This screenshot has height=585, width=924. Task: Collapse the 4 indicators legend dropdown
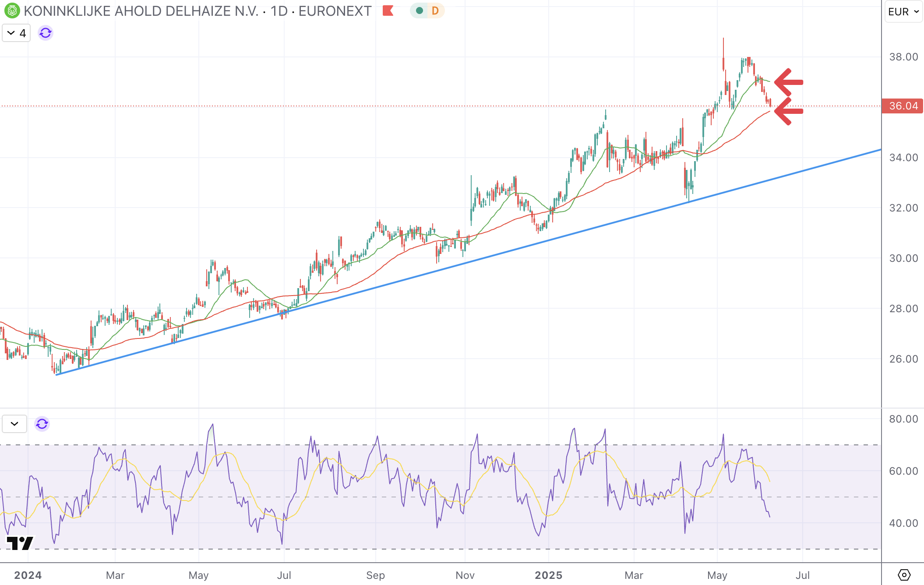coord(16,33)
